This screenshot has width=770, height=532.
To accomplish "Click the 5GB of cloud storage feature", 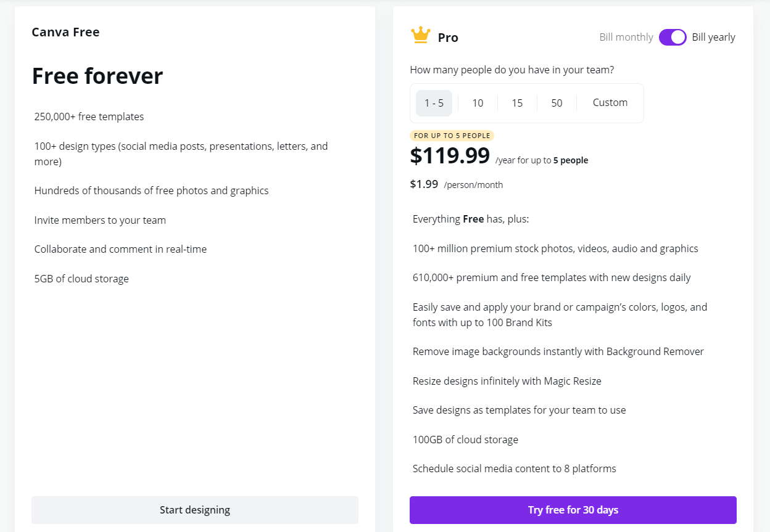I will [81, 279].
